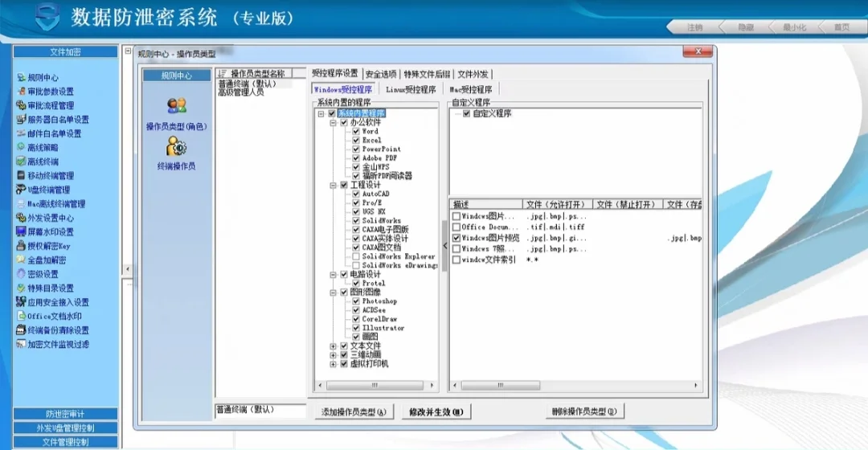The image size is (868, 450).
Task: Collapse the 图形图像 tree node
Action: click(x=334, y=292)
